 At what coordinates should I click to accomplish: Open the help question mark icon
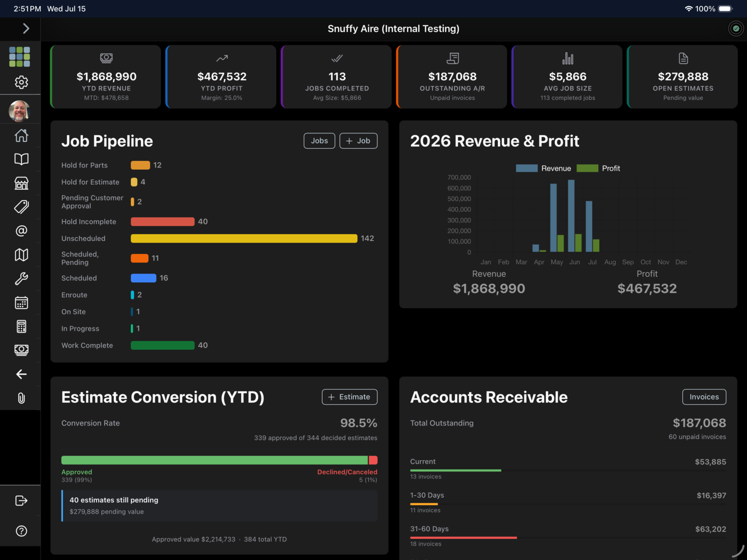[x=21, y=531]
